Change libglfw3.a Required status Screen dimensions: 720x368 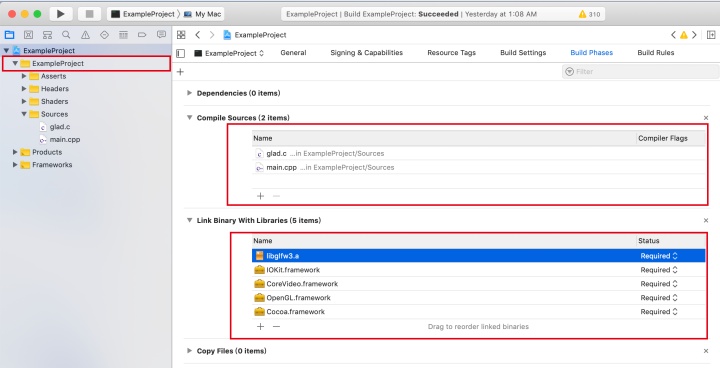(x=659, y=256)
